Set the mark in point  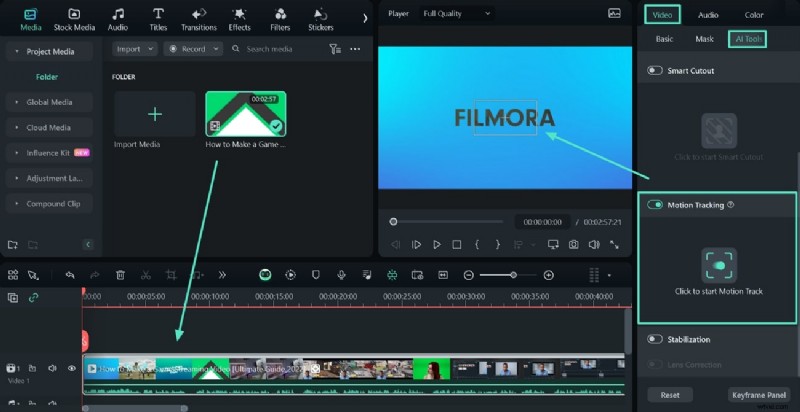coord(477,245)
